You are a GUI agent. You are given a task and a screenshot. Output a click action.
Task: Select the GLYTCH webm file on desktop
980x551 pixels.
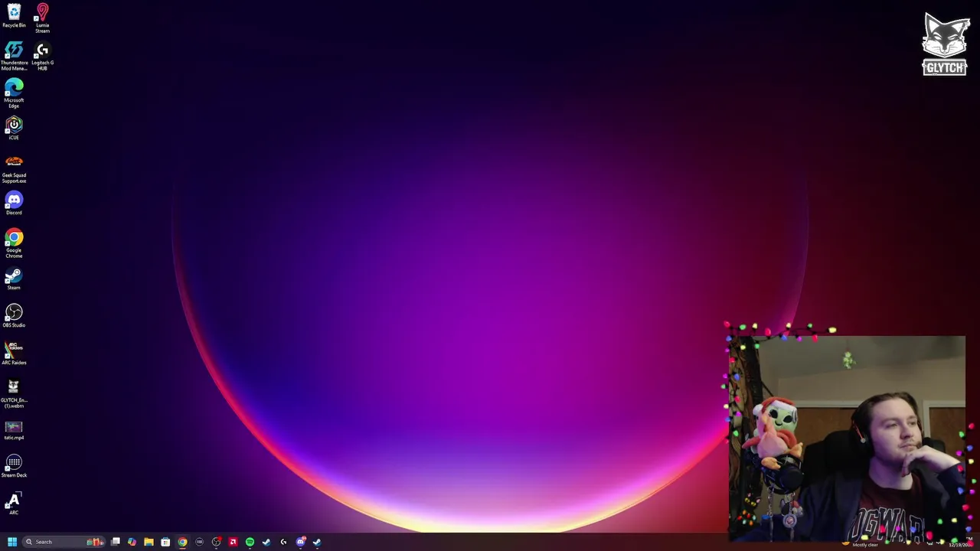pos(14,393)
